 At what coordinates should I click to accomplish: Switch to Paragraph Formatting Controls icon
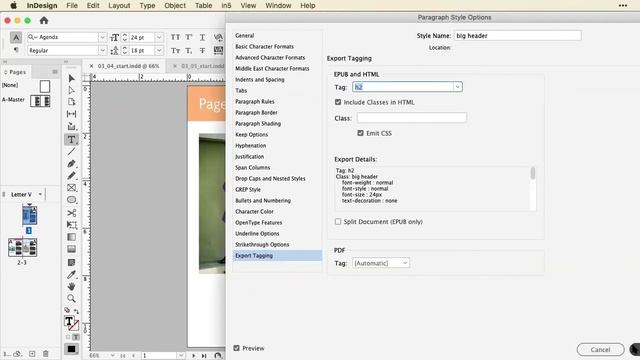coord(16,50)
